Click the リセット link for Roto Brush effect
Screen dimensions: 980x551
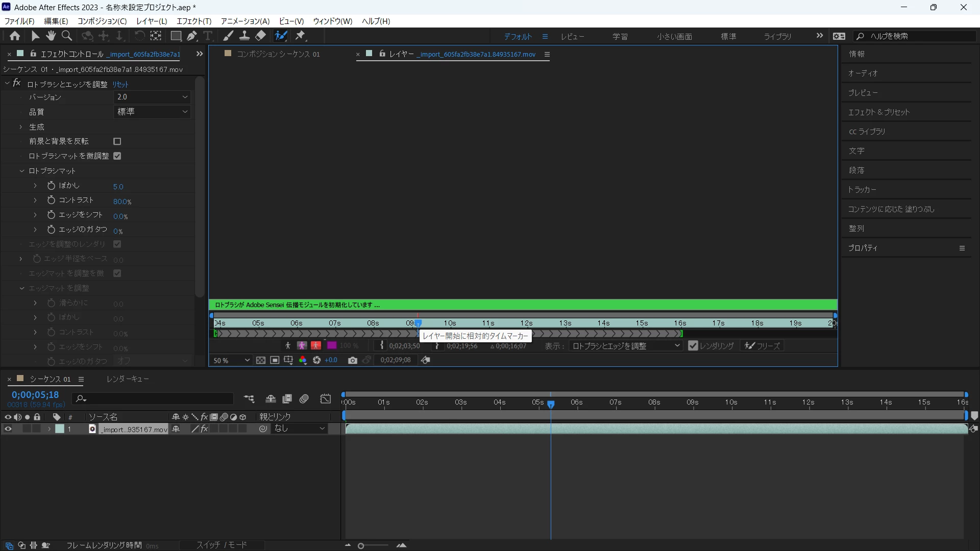(x=120, y=84)
